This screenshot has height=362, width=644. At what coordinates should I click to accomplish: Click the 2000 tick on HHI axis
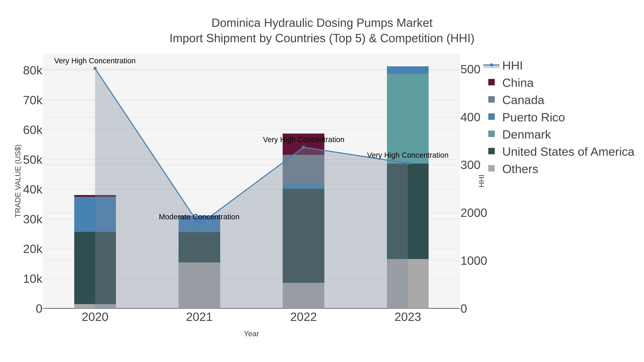474,213
